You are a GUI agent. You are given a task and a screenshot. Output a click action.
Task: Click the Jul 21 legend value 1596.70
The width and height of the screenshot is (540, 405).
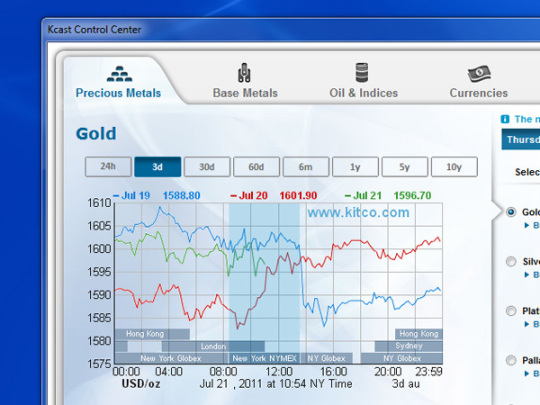pos(412,196)
